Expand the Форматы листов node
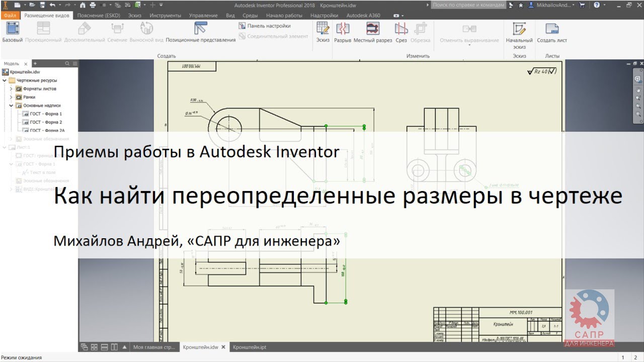This screenshot has width=644, height=362. point(11,88)
